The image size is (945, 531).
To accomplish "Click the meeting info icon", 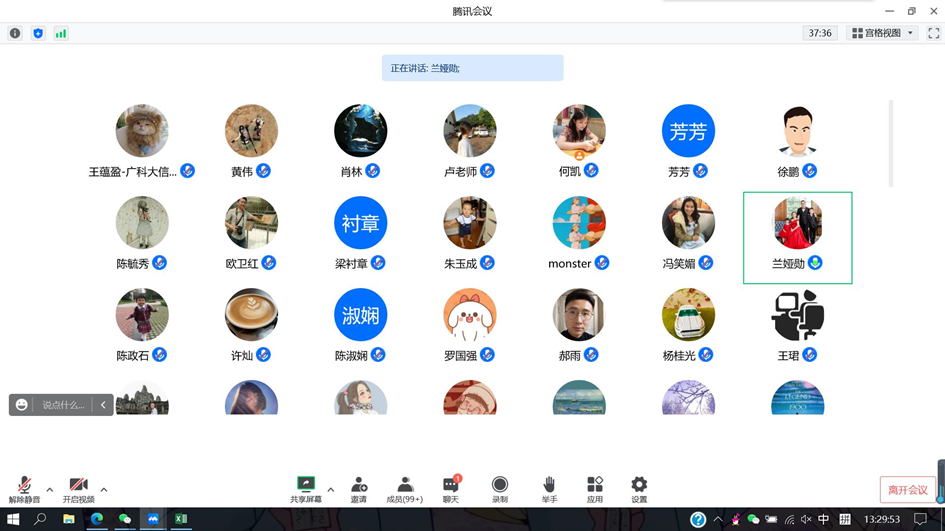I will coord(15,33).
